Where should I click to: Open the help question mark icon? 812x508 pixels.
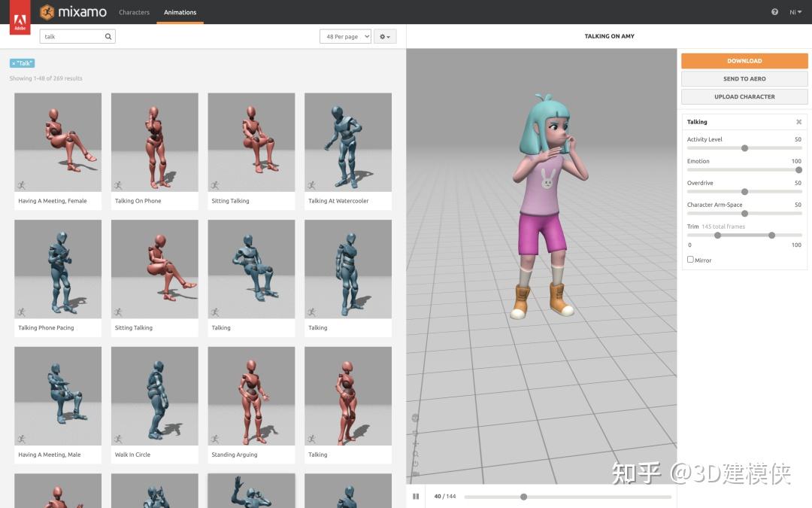click(x=774, y=12)
